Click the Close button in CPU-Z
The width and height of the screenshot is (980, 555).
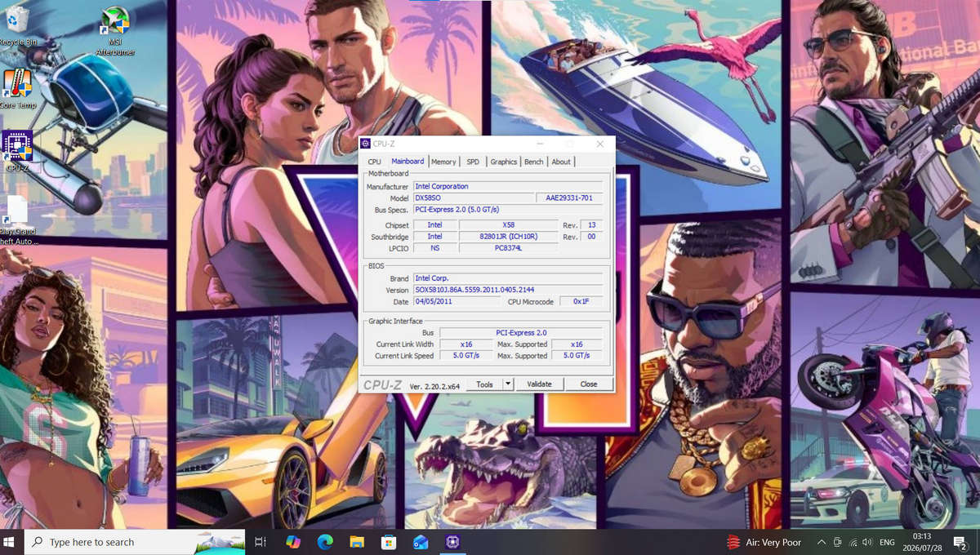[x=589, y=384]
